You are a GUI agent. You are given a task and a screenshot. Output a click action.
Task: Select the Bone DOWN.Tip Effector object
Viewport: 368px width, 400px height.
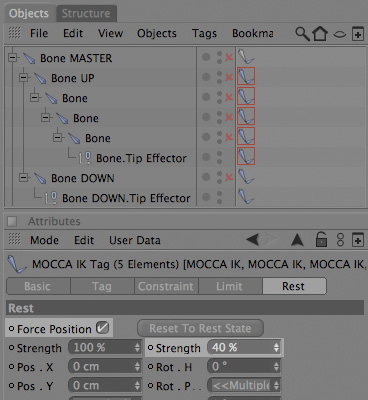point(126,198)
